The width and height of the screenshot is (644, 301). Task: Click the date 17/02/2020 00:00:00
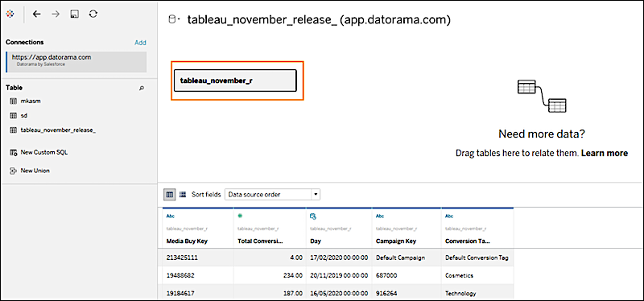click(x=340, y=258)
